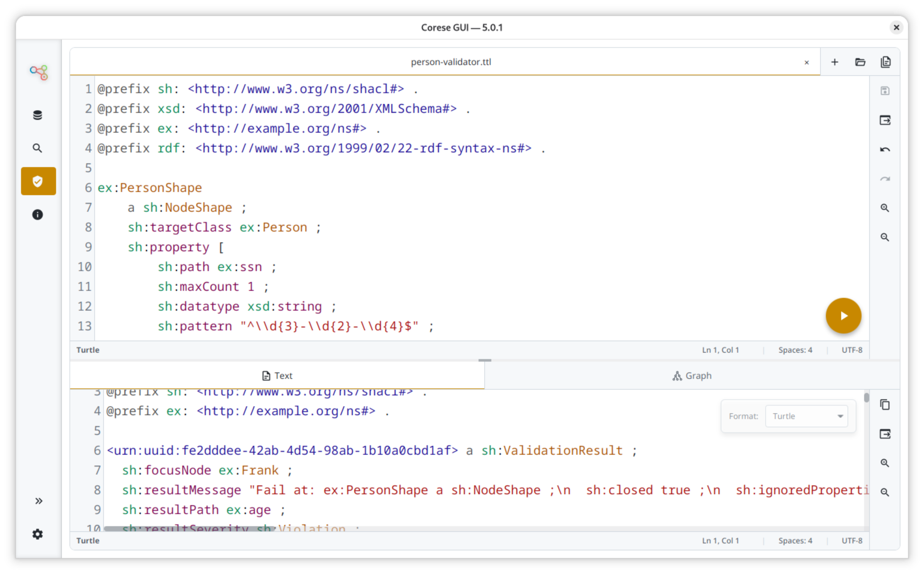The width and height of the screenshot is (924, 574).
Task: Click the split-pane divider handle
Action: (484, 360)
